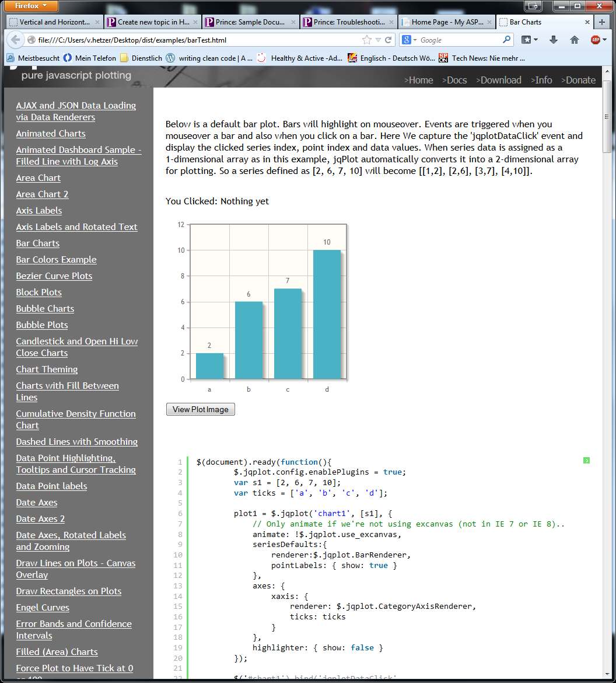Open a new tab with plus icon
Screen dimensions: 616x683
point(603,22)
